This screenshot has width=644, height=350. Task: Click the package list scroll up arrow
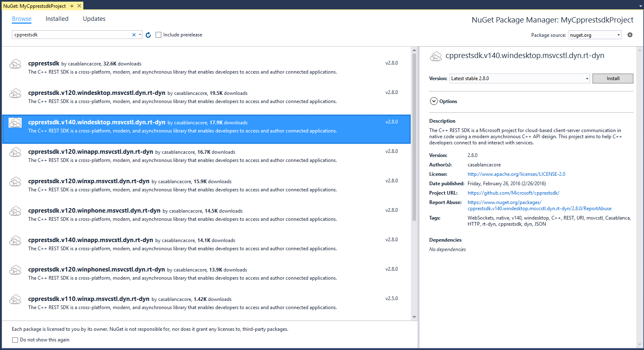click(414, 50)
